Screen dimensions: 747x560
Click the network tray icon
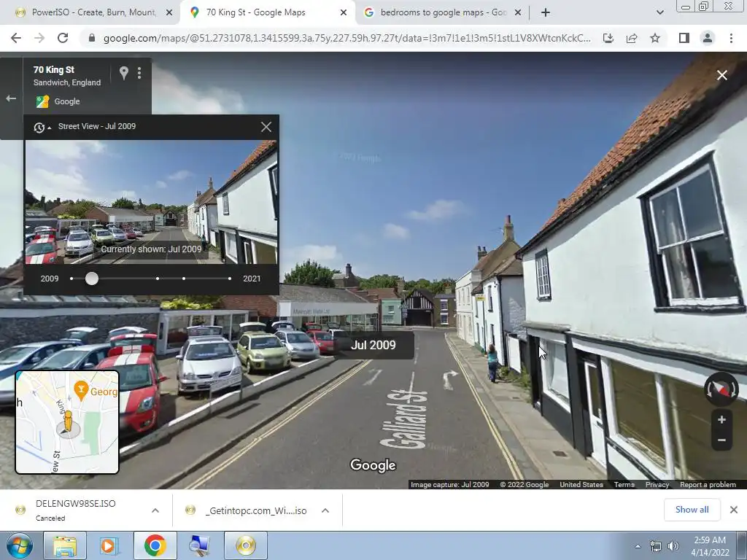pos(656,546)
